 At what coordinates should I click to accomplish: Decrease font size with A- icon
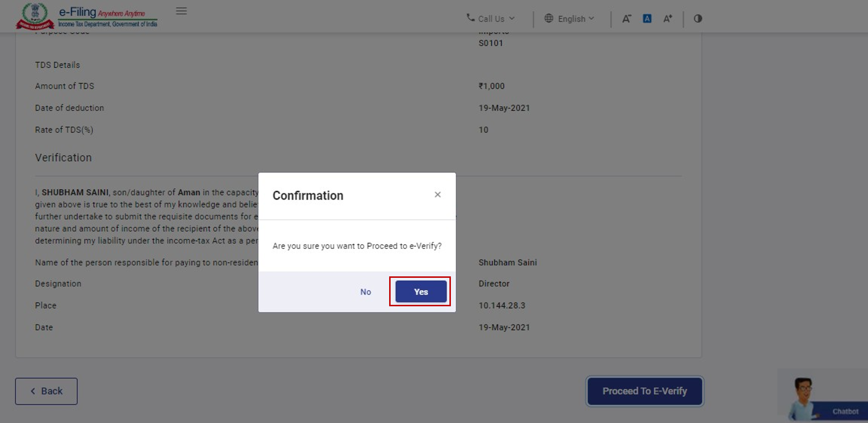coord(626,19)
